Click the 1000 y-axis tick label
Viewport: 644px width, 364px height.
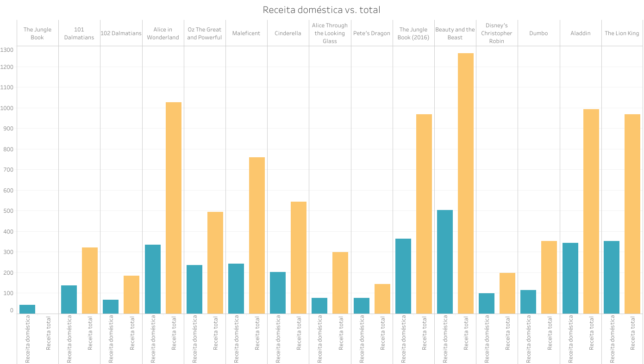7,108
